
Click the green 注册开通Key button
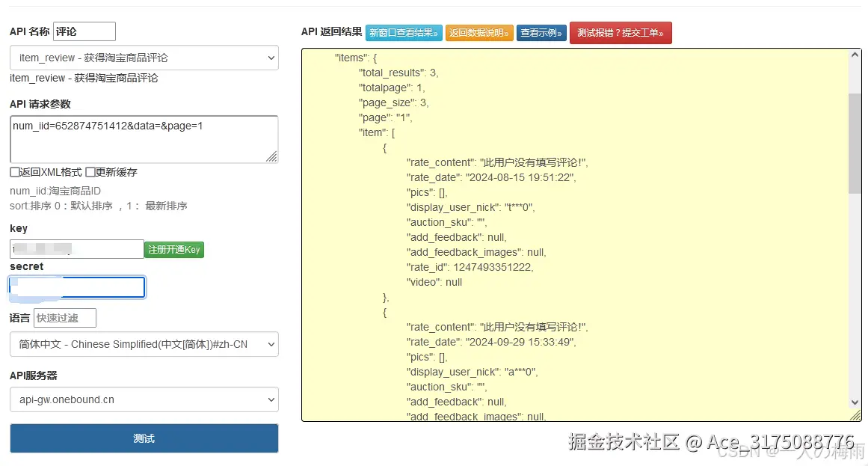pos(173,249)
